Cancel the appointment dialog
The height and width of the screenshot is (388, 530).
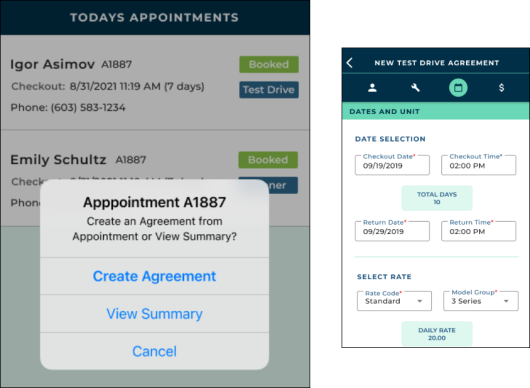(x=154, y=351)
